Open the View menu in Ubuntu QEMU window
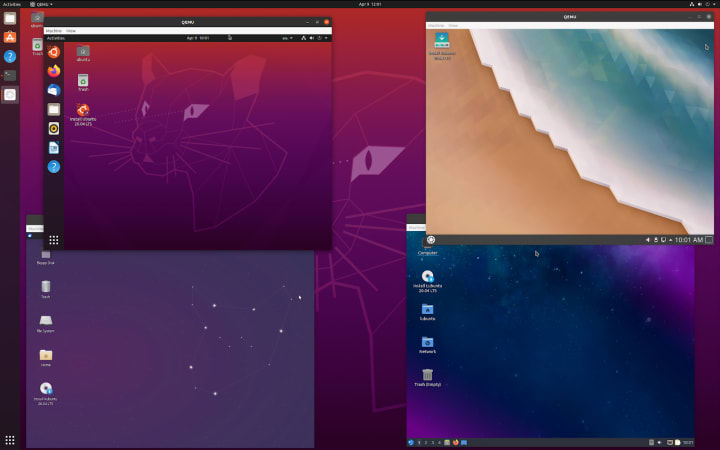Viewport: 720px width, 450px height. [x=71, y=31]
